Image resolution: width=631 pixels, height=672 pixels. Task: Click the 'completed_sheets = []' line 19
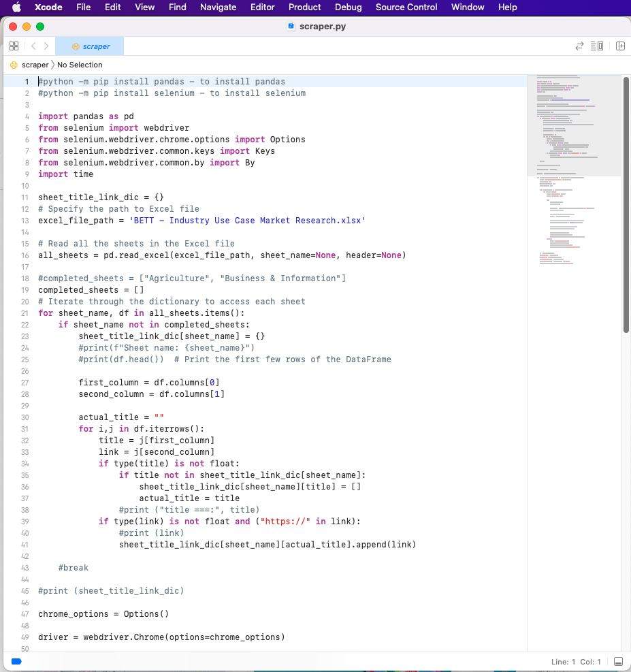pos(91,290)
